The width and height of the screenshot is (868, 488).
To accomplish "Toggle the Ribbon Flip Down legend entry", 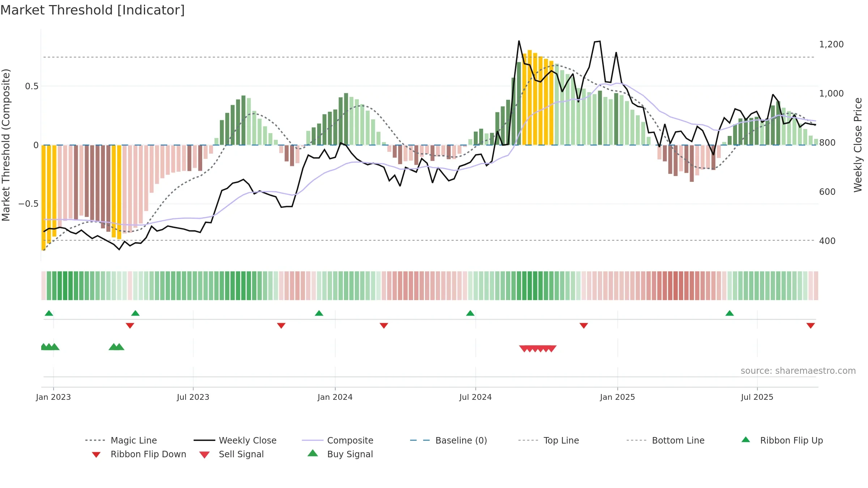I will tap(139, 454).
